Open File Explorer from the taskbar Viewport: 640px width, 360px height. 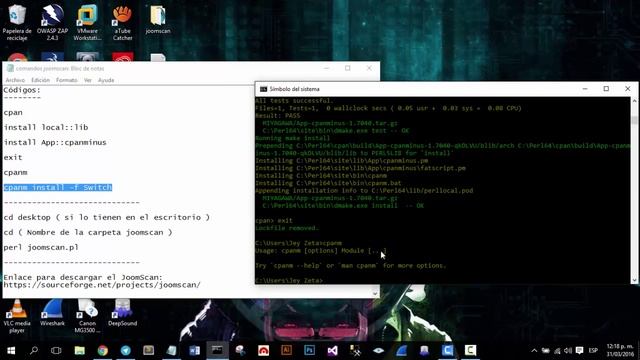tap(80, 350)
